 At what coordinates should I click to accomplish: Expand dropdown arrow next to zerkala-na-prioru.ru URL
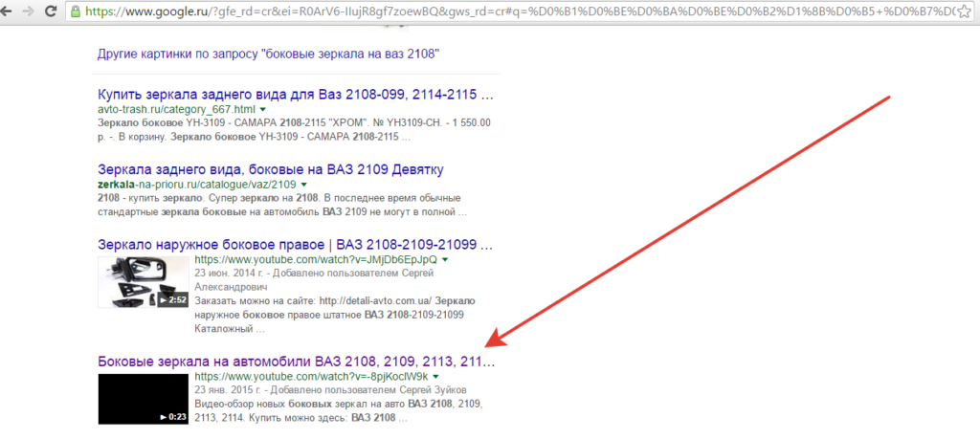tap(304, 184)
